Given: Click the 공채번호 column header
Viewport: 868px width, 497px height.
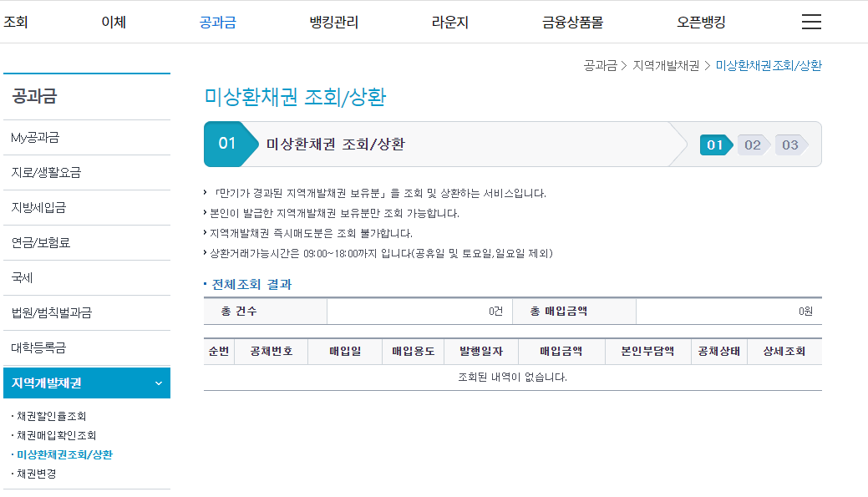Looking at the screenshot, I should click(x=272, y=352).
